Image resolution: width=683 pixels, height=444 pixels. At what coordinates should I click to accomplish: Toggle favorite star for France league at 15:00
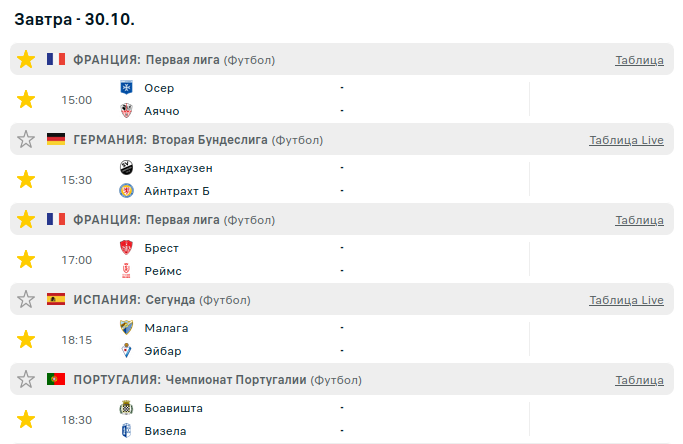point(26,59)
